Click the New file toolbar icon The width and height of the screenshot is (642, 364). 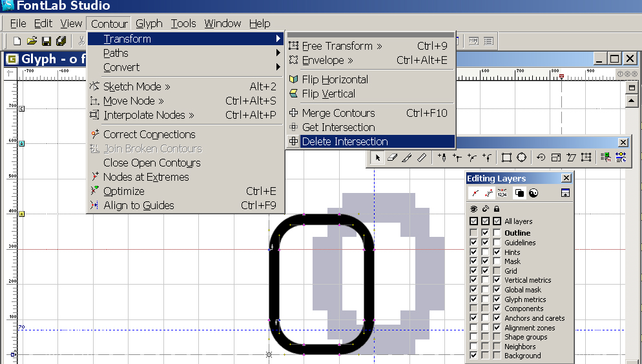(x=17, y=41)
